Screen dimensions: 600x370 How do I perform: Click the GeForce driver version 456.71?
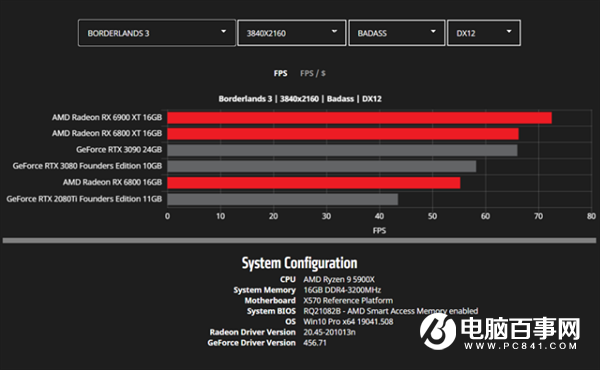click(x=315, y=343)
